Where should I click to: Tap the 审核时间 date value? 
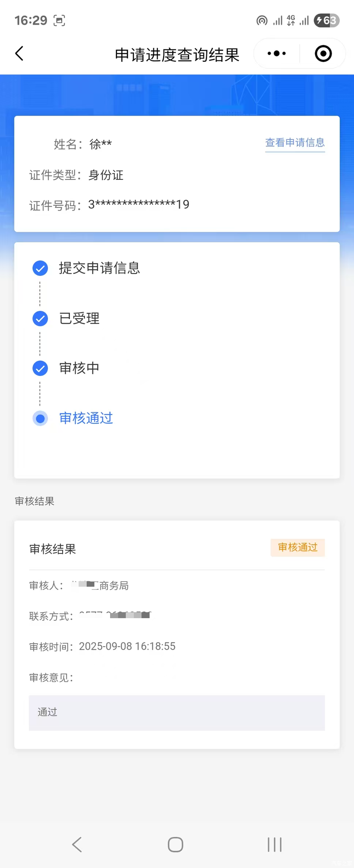(127, 646)
